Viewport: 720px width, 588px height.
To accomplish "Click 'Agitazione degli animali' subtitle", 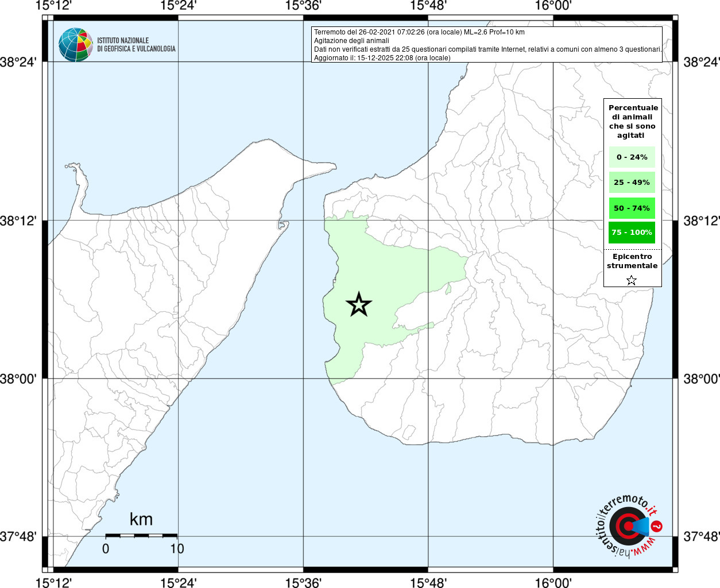I will 351,41.
